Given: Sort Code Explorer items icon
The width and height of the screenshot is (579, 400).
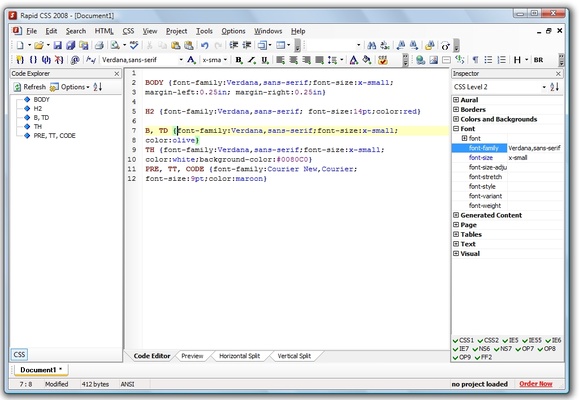Looking at the screenshot, I should 97,87.
